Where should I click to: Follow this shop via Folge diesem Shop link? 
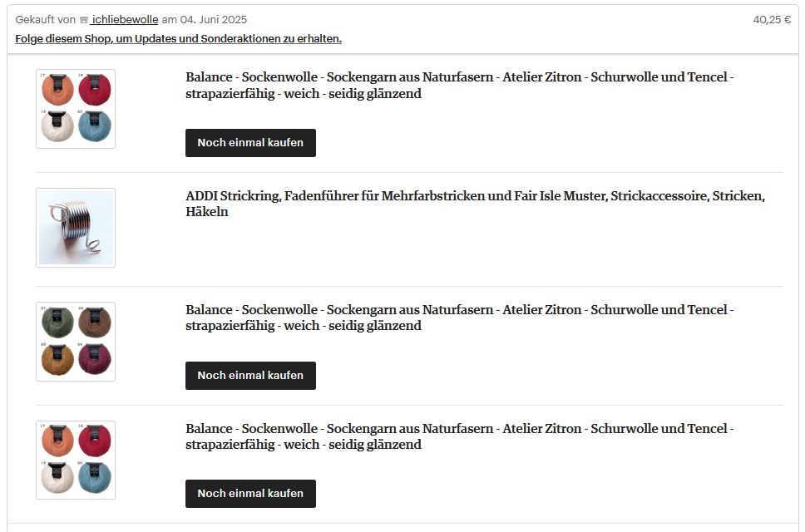pyautogui.click(x=178, y=39)
